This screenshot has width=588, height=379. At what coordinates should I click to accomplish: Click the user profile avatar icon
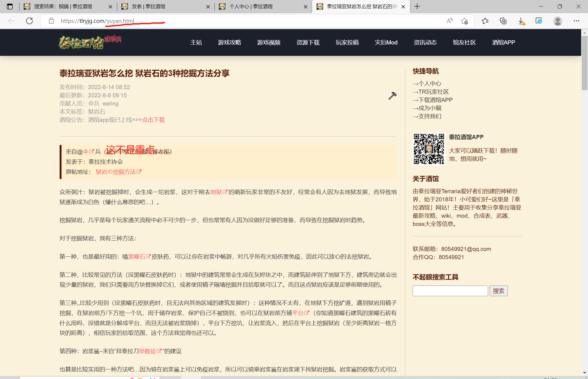558,21
